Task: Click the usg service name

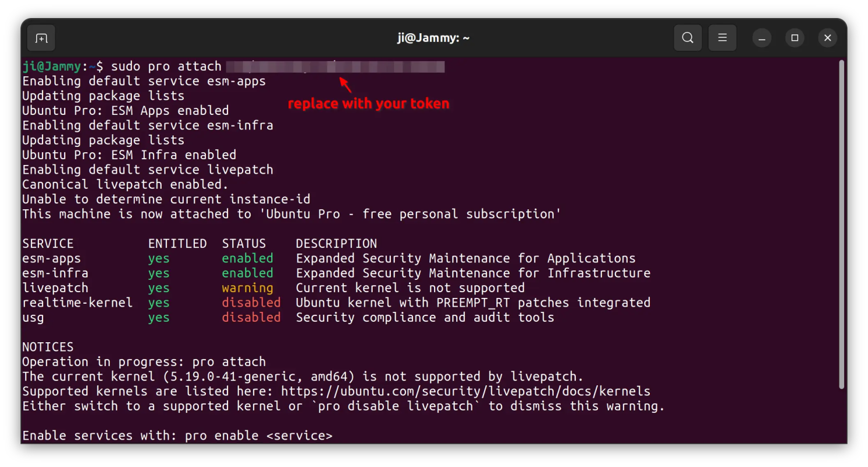Action: pos(33,318)
